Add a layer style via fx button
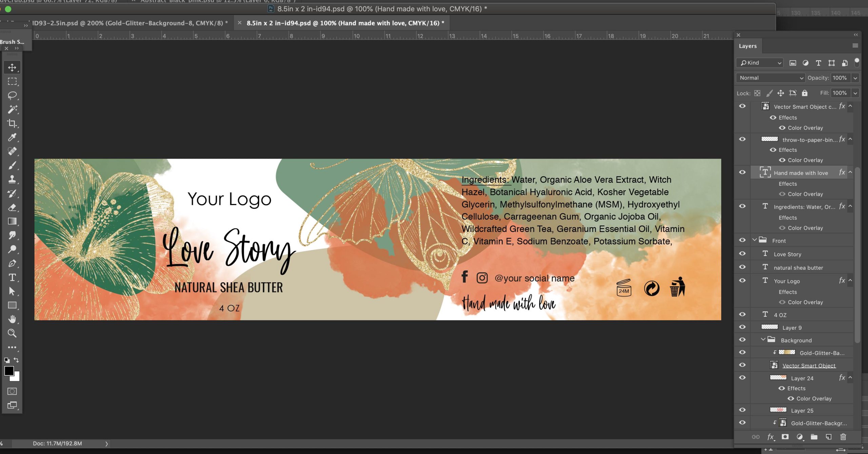This screenshot has width=868, height=454. click(771, 437)
